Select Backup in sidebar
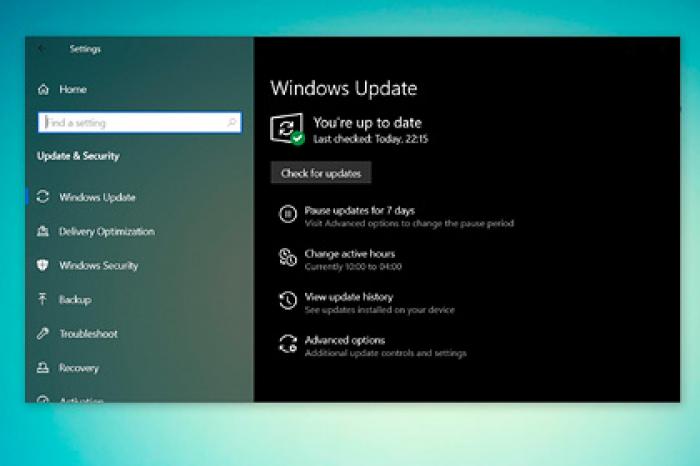The image size is (700, 466). point(75,300)
